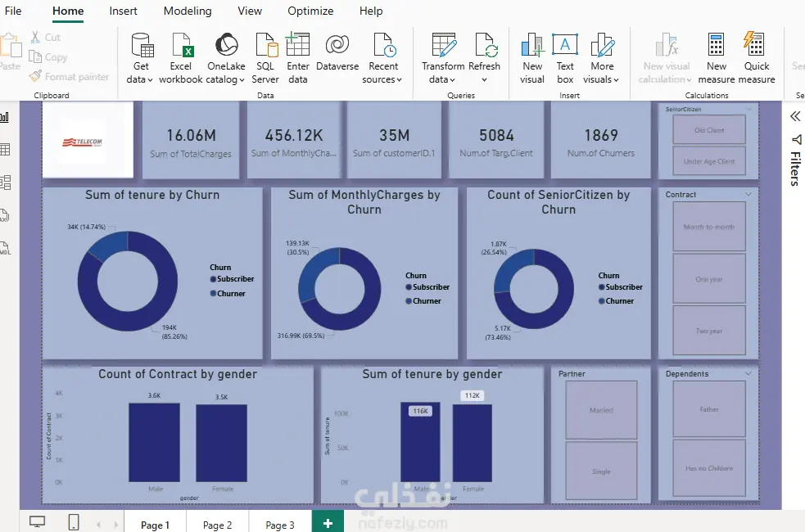Screen dimensions: 805x532
Task: Insert a Text box
Action: 565,58
